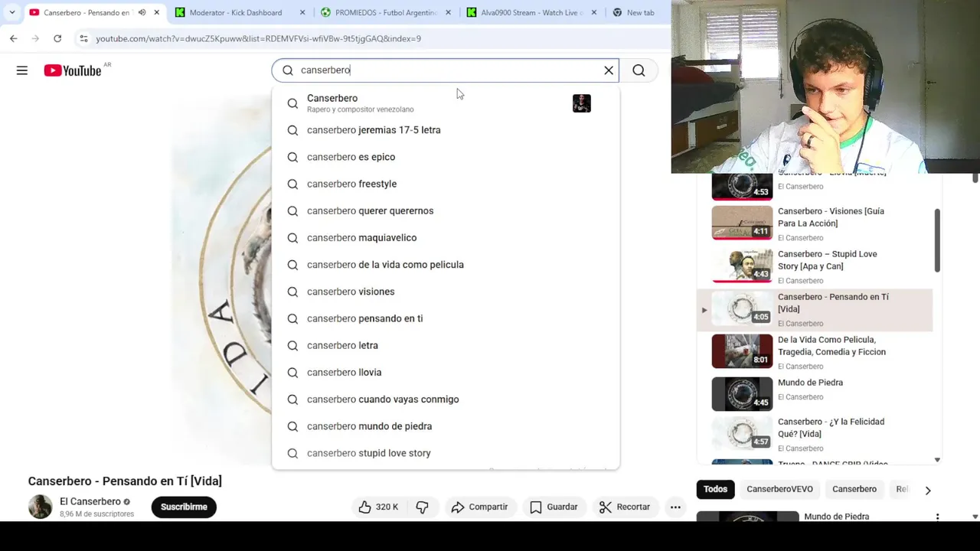Choose suggestion 'canserbero es epico'
The width and height of the screenshot is (980, 551).
pyautogui.click(x=446, y=157)
